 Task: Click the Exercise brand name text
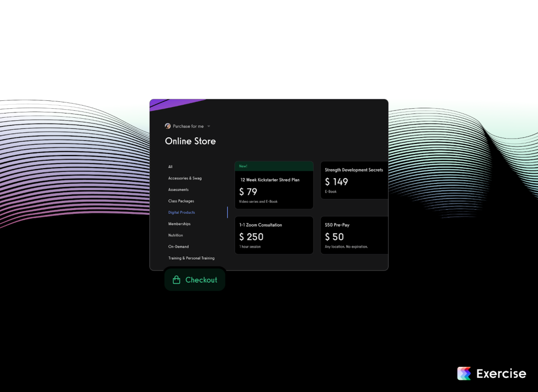[x=501, y=374]
